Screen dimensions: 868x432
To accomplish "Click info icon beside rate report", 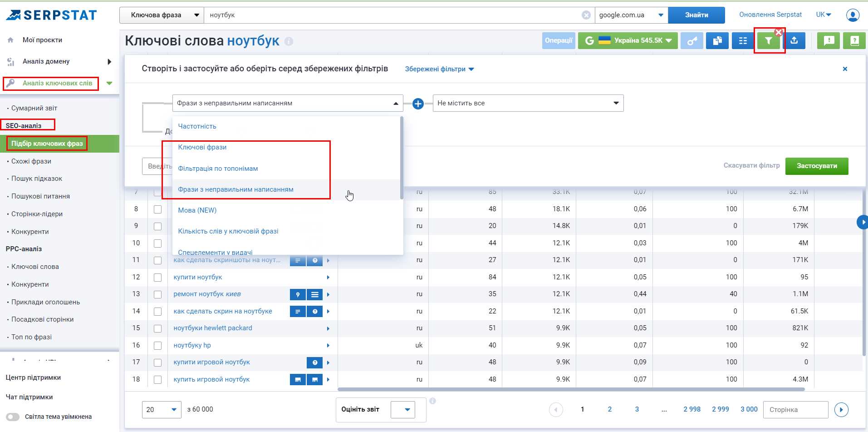I will click(x=433, y=401).
